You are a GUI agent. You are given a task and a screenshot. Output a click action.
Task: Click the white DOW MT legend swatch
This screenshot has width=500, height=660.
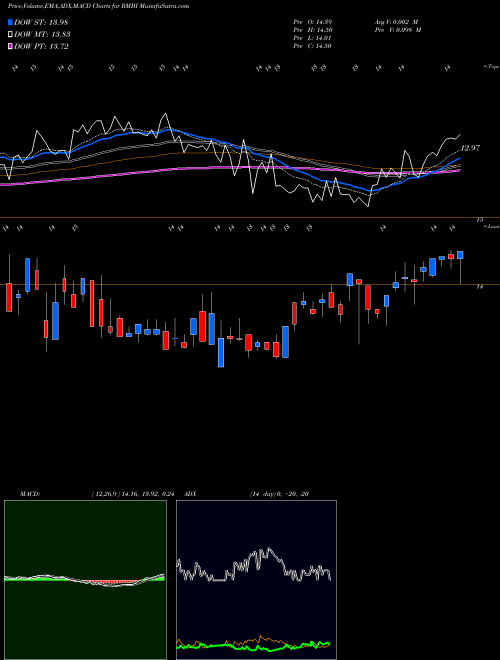(x=11, y=35)
